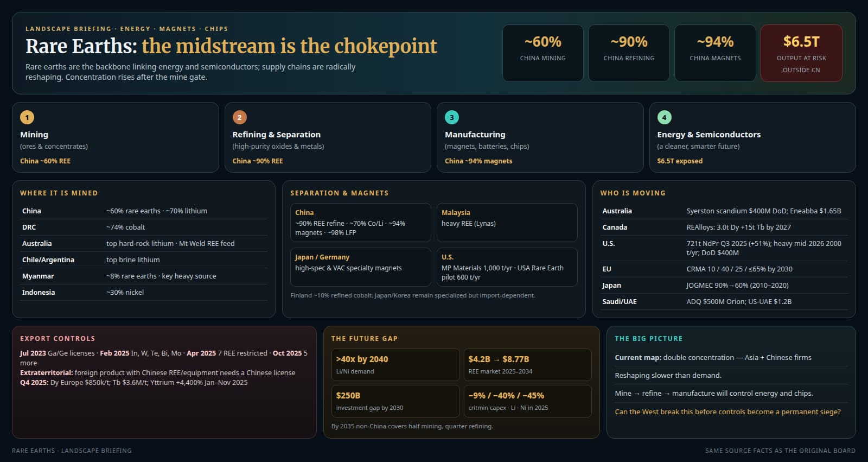This screenshot has width=868, height=462.
Task: Click the numbered circle 1 above Mining
Action: click(27, 117)
